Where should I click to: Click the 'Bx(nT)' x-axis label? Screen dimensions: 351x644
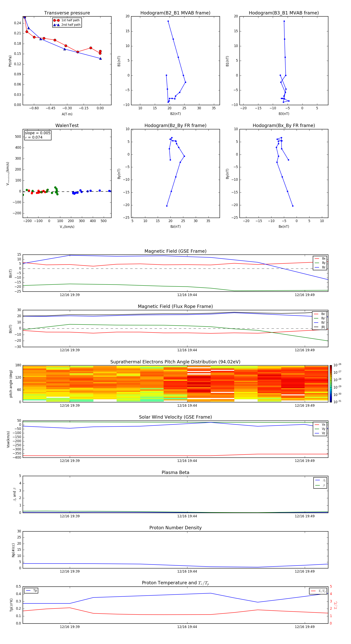pyautogui.click(x=284, y=227)
